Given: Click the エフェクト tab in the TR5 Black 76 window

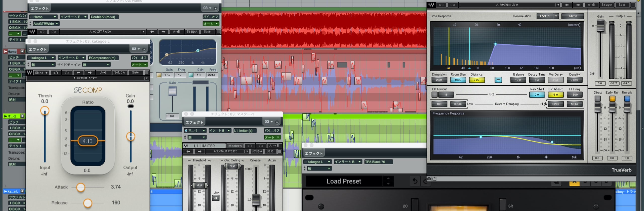Looking at the screenshot, I should 314,153.
